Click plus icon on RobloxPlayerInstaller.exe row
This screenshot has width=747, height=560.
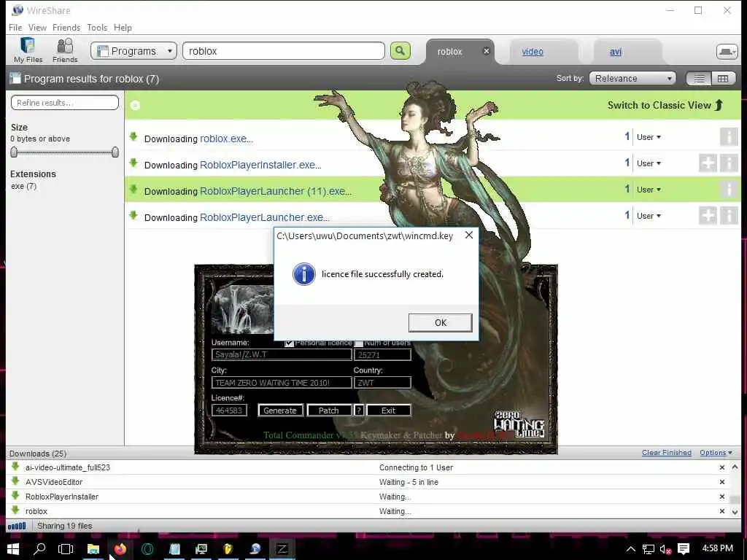tap(708, 163)
